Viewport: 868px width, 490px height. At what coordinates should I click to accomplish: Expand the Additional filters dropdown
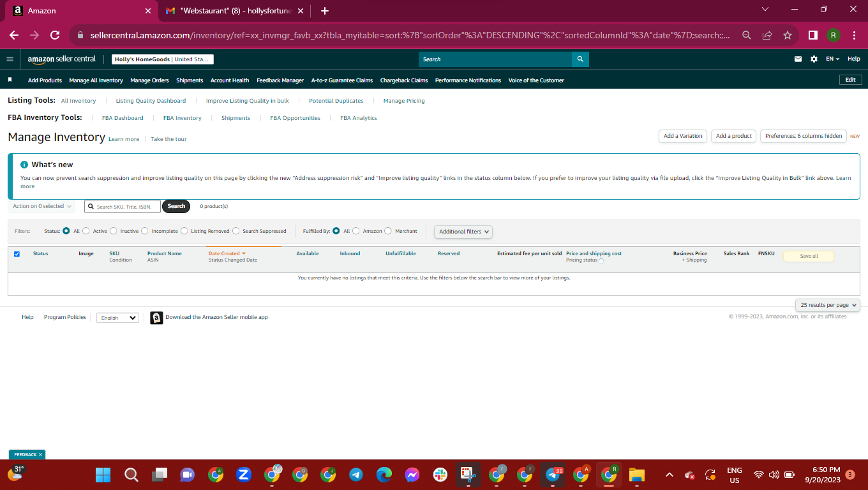pyautogui.click(x=463, y=232)
